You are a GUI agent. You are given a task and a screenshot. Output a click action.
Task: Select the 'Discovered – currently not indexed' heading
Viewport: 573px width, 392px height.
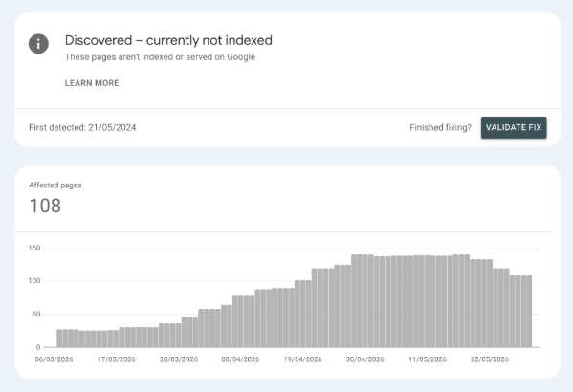click(x=168, y=40)
